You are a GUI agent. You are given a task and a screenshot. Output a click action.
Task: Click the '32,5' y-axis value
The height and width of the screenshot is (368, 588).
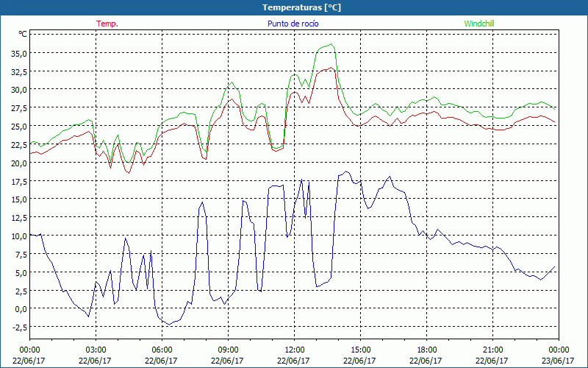19,71
